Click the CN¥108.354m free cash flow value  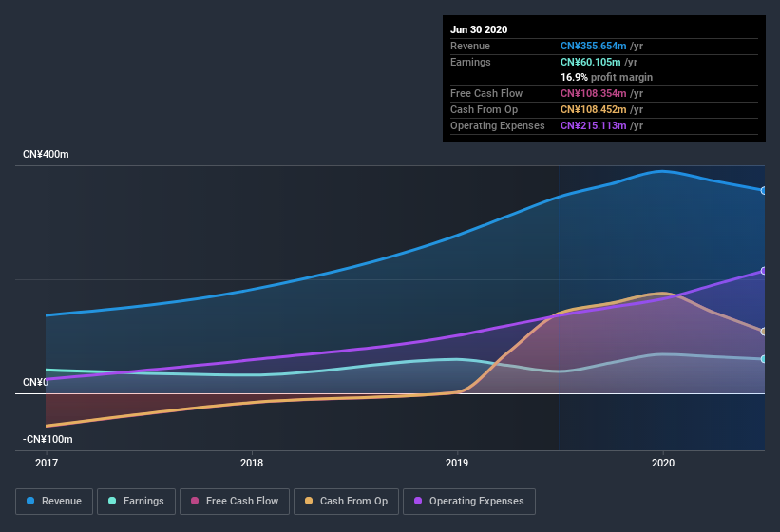point(593,93)
